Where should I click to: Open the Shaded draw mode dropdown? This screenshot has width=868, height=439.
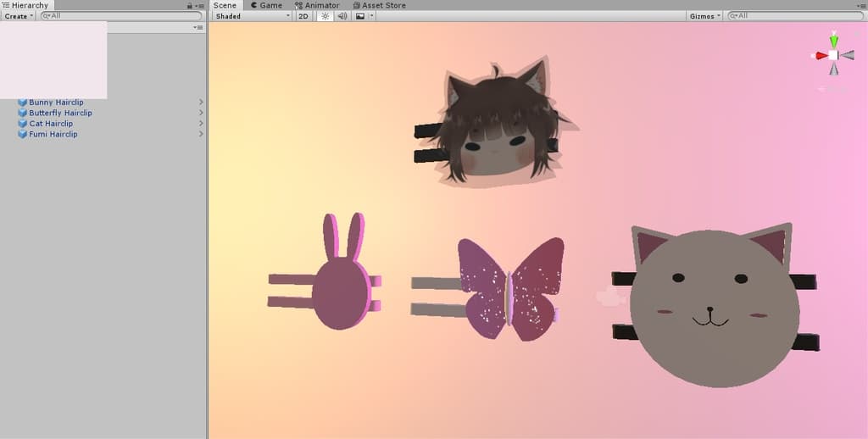(x=251, y=16)
